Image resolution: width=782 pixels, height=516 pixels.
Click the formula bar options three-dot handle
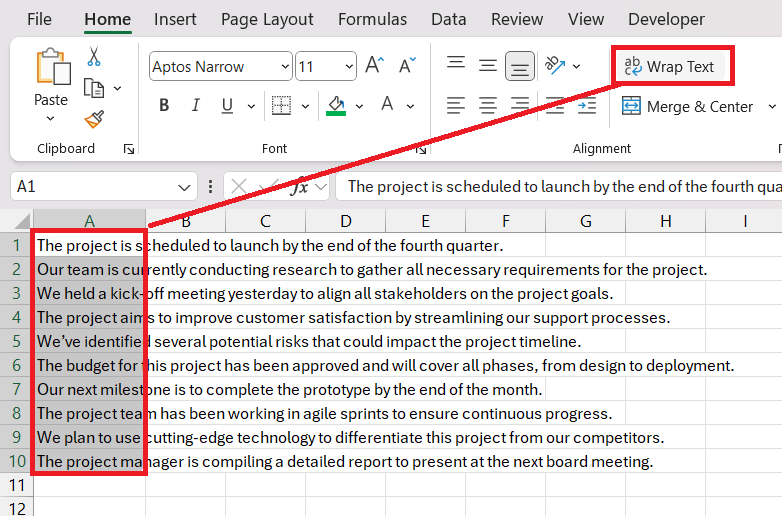[210, 187]
